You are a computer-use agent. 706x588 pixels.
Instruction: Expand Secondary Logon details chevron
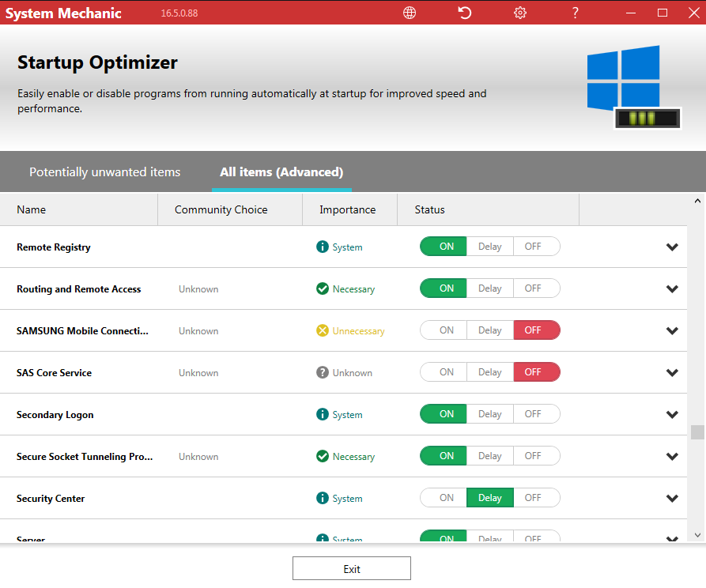672,414
